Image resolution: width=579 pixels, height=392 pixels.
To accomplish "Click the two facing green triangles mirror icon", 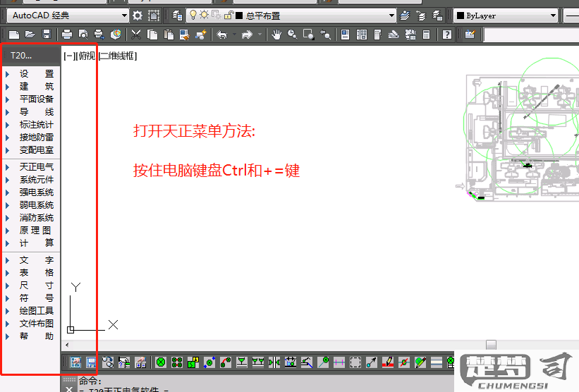I will (274, 362).
